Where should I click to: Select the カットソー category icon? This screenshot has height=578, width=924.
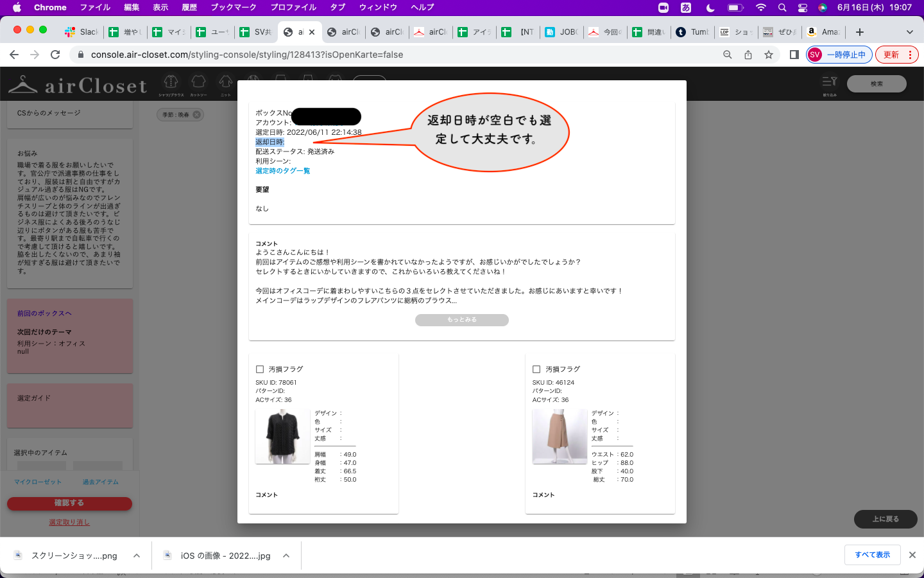click(198, 83)
